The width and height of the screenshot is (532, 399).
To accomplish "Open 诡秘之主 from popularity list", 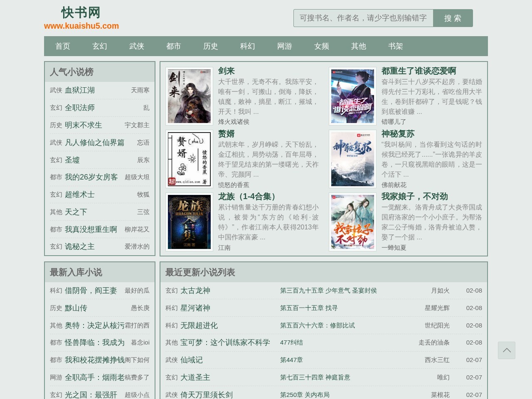I will coord(79,246).
